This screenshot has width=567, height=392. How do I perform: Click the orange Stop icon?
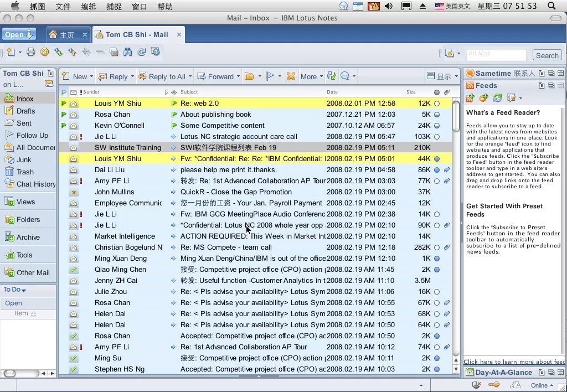(x=44, y=52)
